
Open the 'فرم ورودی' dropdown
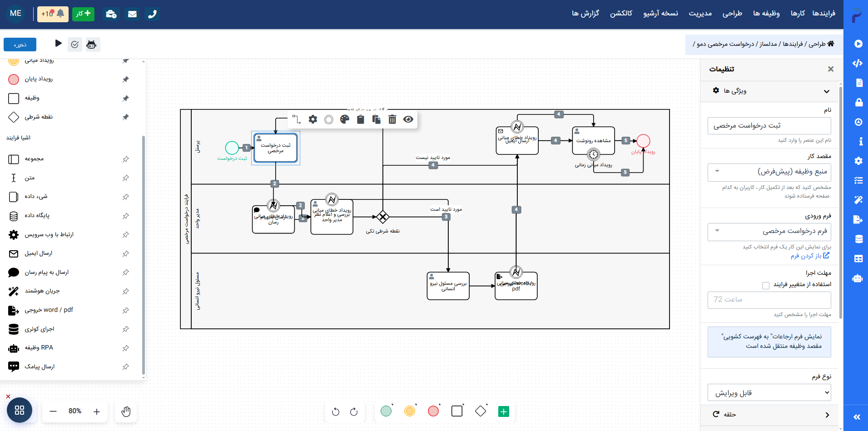point(769,232)
